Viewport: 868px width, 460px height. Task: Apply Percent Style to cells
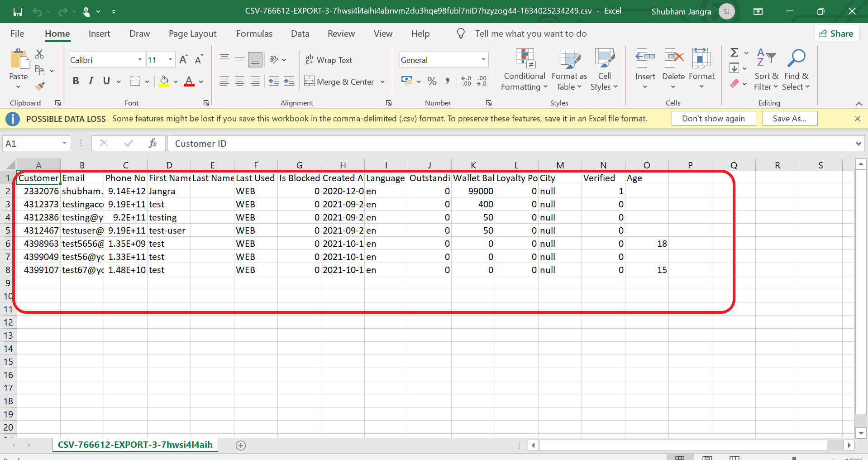(432, 81)
